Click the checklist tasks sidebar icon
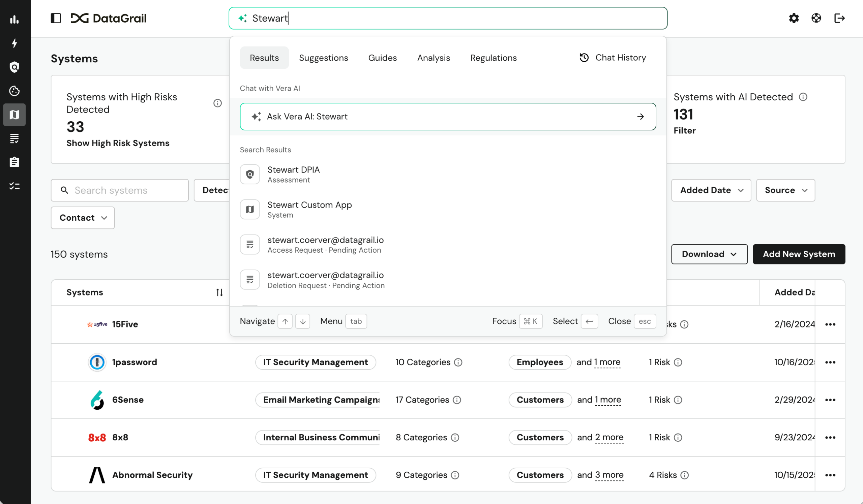This screenshot has width=863, height=504. (14, 186)
